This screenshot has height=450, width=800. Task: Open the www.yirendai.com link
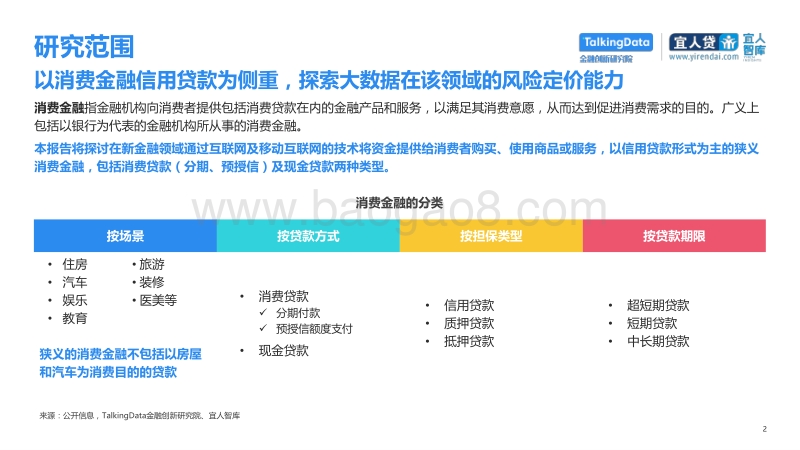704,57
